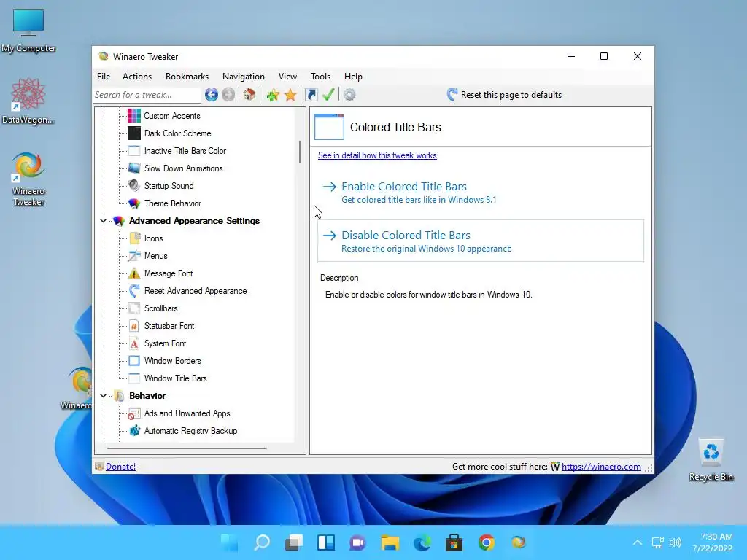The height and width of the screenshot is (560, 747).
Task: Collapse the Advanced Appearance Settings node
Action: 103,220
